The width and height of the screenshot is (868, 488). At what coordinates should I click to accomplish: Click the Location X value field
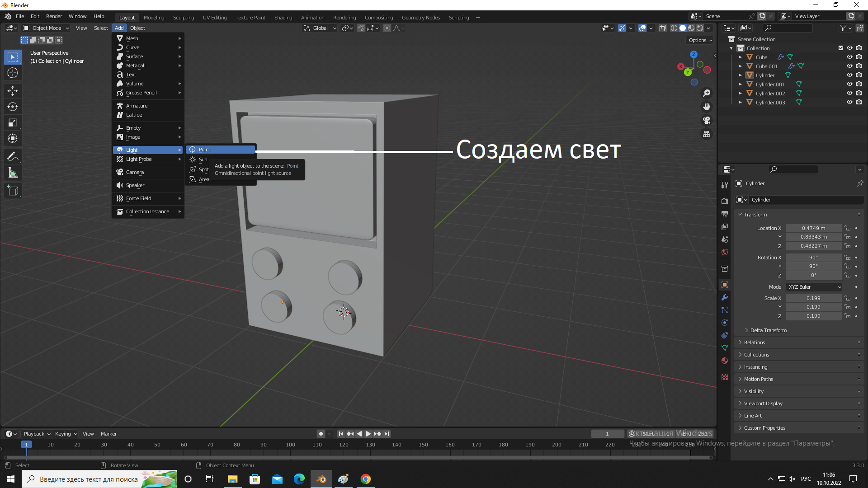click(813, 228)
